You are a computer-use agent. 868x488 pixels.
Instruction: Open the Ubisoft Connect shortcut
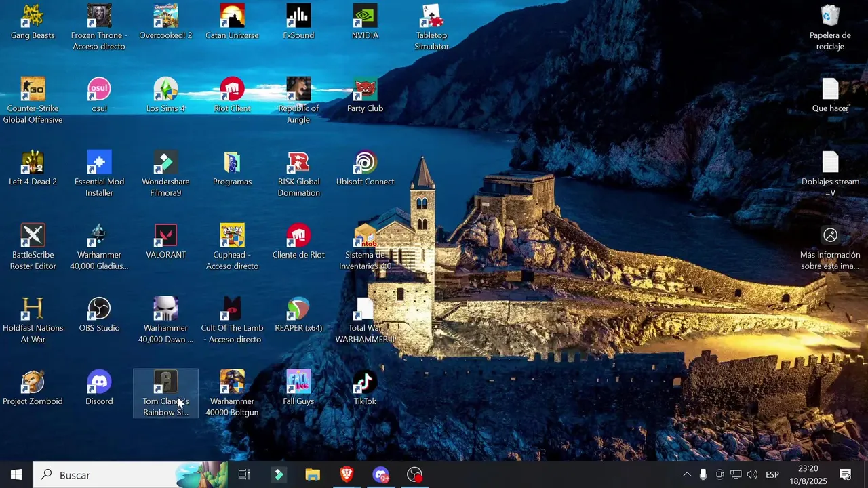[365, 169]
